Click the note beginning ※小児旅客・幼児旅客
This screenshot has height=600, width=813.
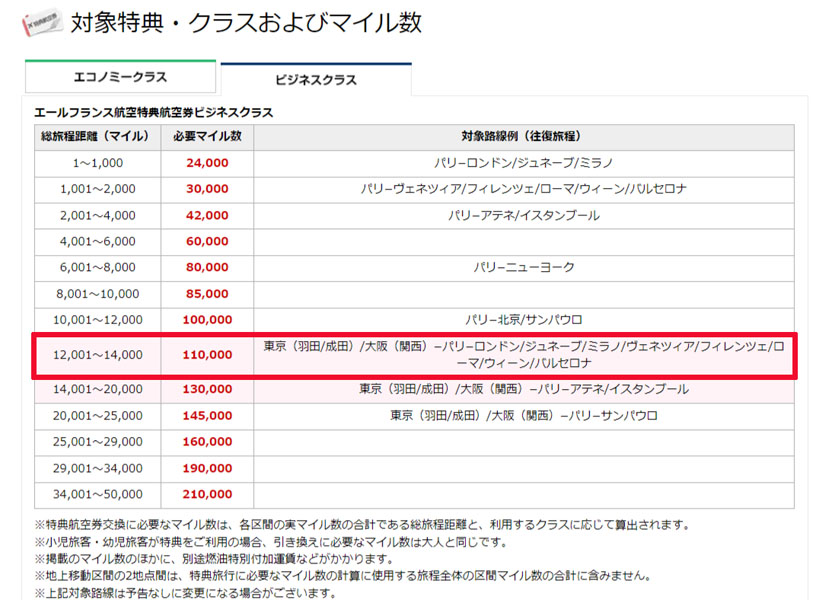(x=271, y=542)
